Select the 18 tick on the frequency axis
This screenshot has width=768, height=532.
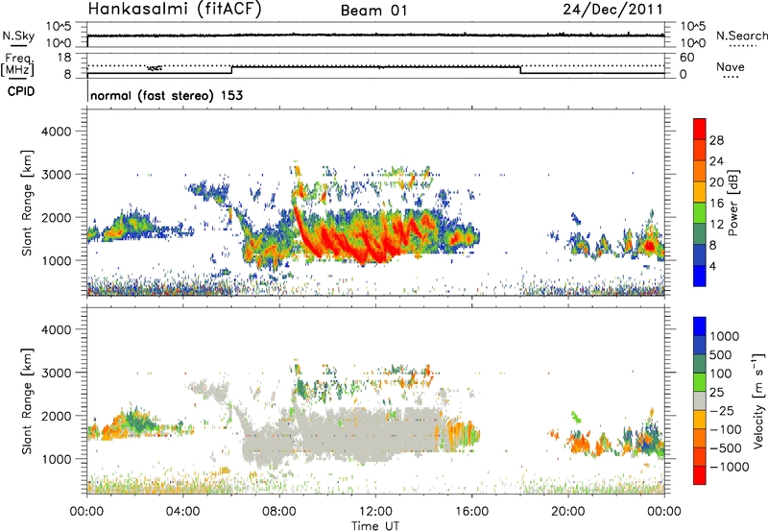pyautogui.click(x=63, y=58)
